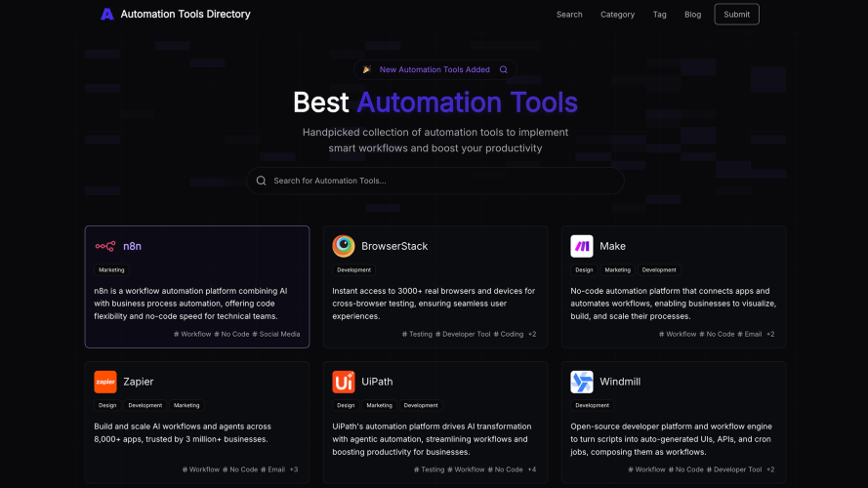
Task: Focus the Search for Automation Tools field
Action: coord(435,181)
